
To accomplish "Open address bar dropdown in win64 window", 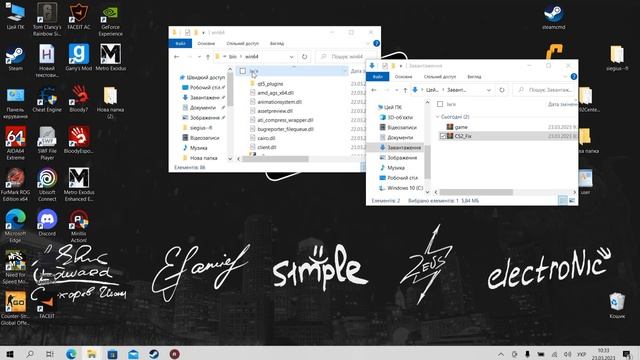I will coord(291,57).
